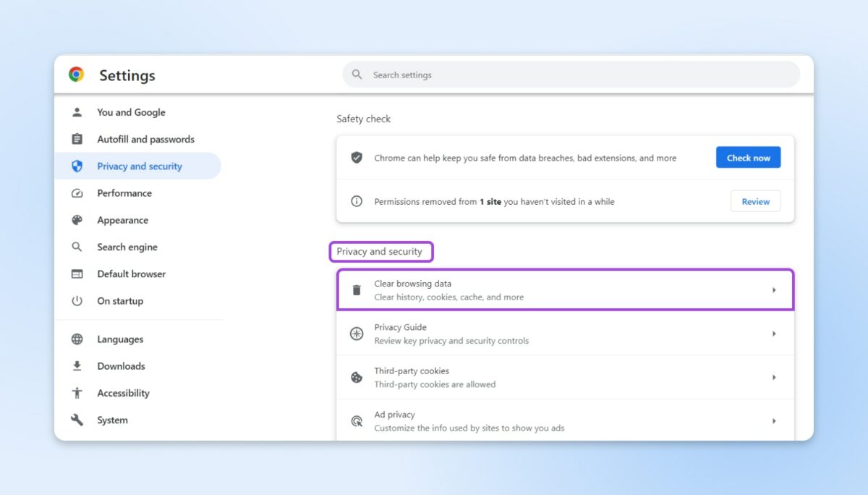Expand the Ad privacy chevron
The width and height of the screenshot is (868, 495).
(773, 420)
